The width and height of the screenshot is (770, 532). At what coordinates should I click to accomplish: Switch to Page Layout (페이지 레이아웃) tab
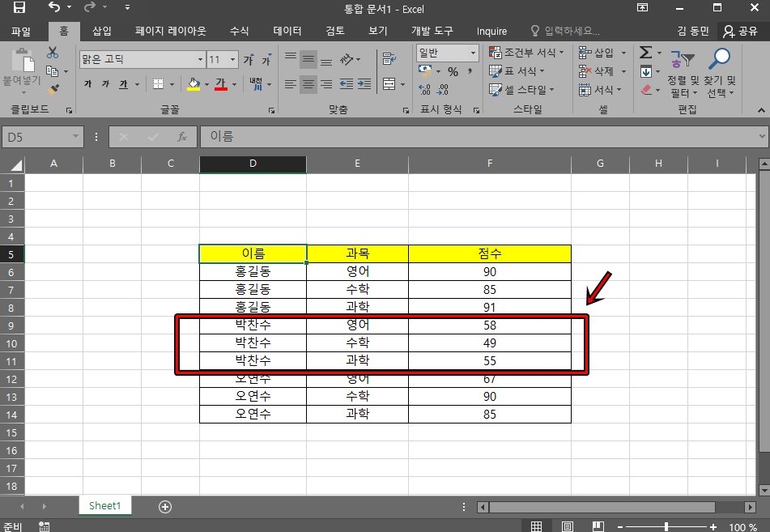[170, 31]
